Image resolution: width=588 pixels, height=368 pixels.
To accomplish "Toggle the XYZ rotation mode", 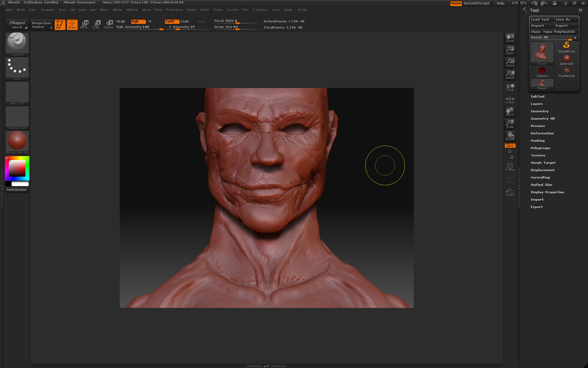I will coord(510,146).
